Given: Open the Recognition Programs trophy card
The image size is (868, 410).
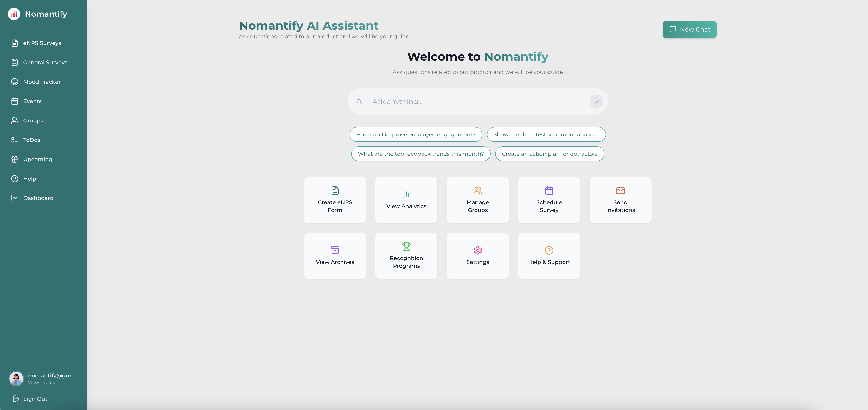Looking at the screenshot, I should [x=406, y=256].
